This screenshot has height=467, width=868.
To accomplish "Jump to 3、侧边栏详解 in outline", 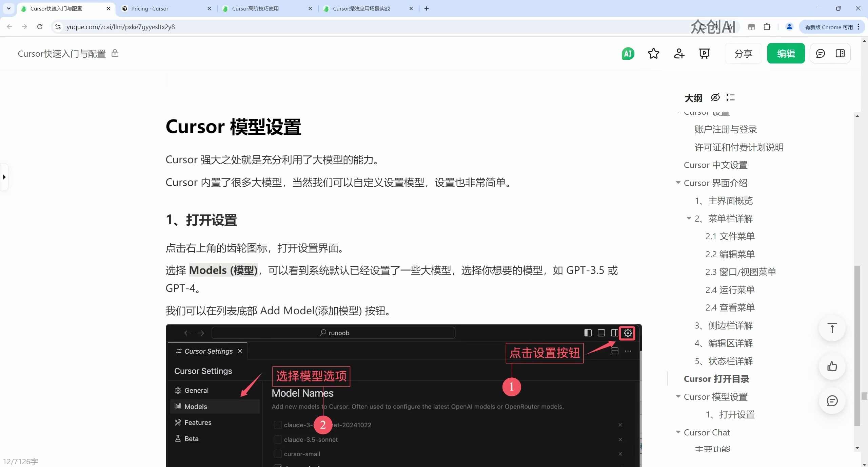I will tap(724, 325).
